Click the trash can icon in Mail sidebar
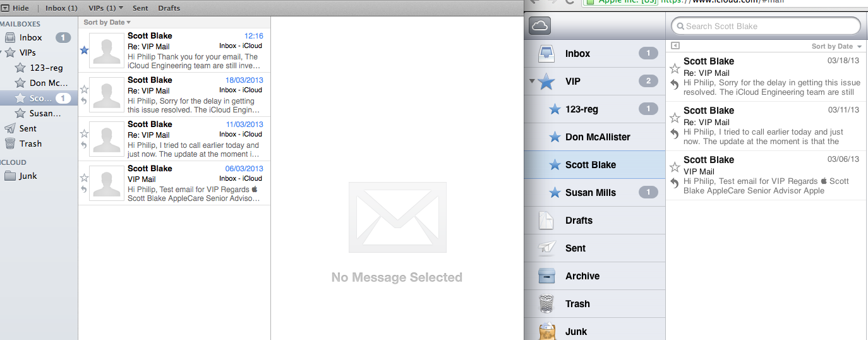868x340 pixels. (10, 143)
